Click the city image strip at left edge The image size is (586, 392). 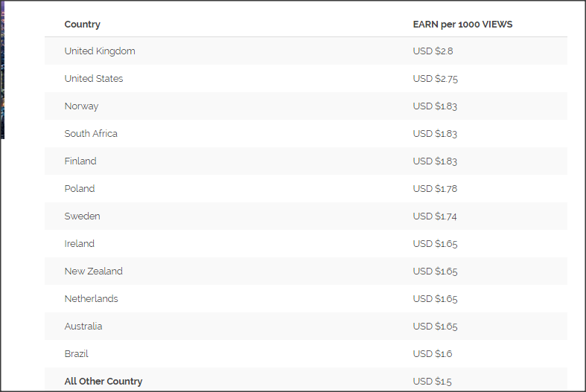click(2, 71)
